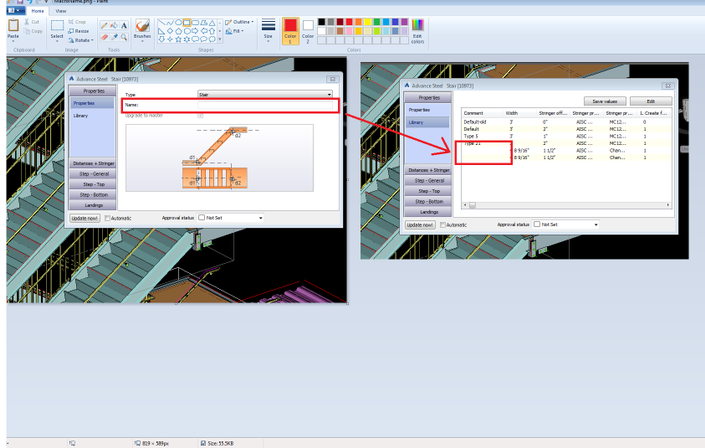This screenshot has height=448, width=705.
Task: Pick the Down arrow shape
Action: tap(161, 39)
